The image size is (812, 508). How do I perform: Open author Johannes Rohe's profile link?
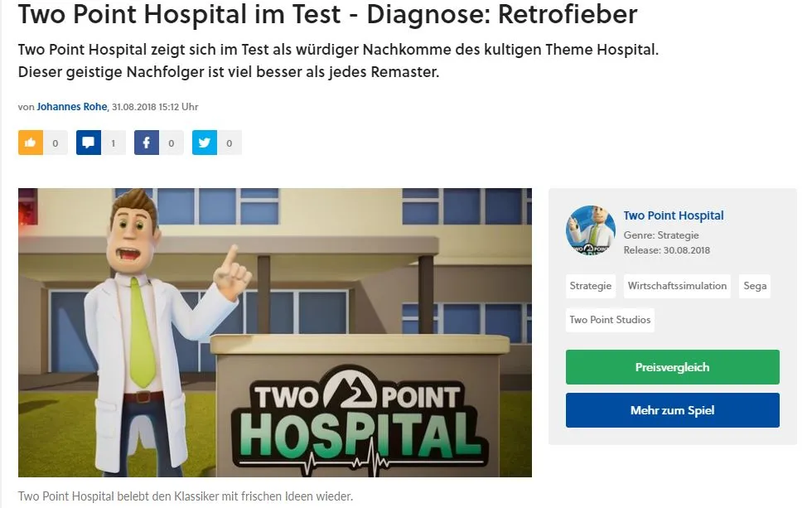[x=71, y=107]
